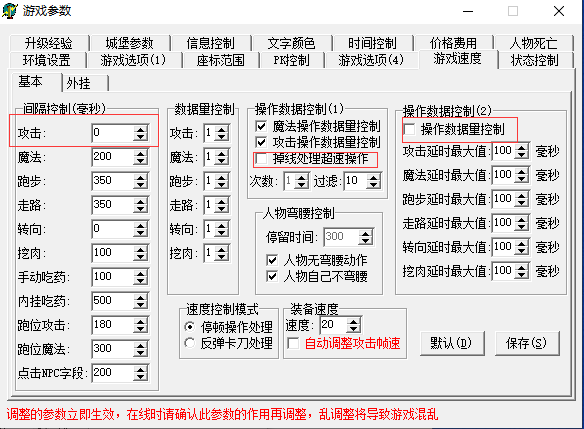The width and height of the screenshot is (584, 429).
Task: Enable 掉线处理超速操作 checkbox
Action: point(261,159)
